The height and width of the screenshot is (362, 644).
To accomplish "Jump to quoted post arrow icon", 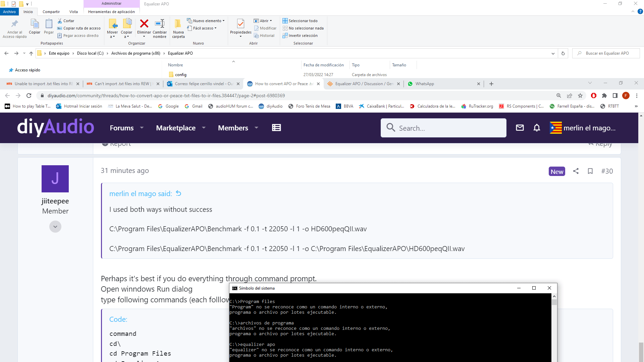I will point(178,193).
